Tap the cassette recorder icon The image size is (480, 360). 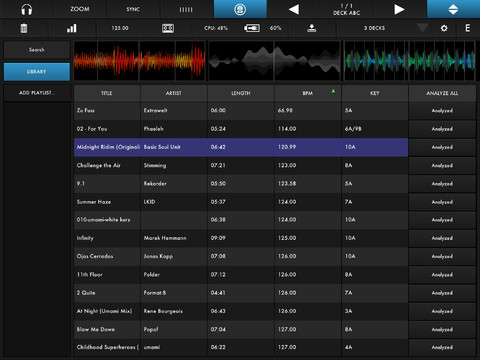168,28
